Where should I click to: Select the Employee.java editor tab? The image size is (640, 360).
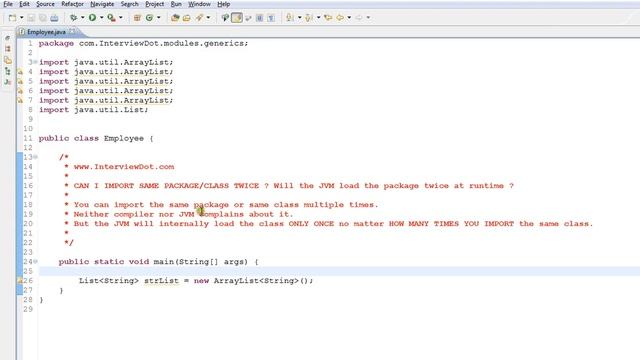click(46, 32)
